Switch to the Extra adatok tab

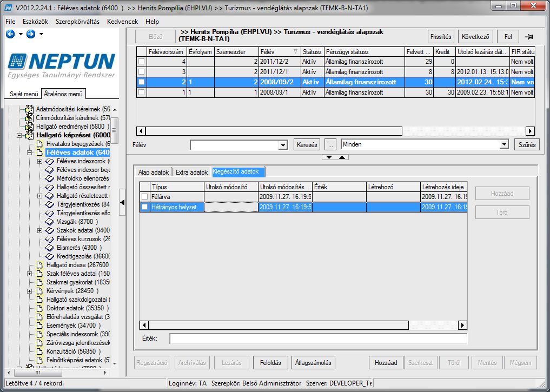click(191, 172)
